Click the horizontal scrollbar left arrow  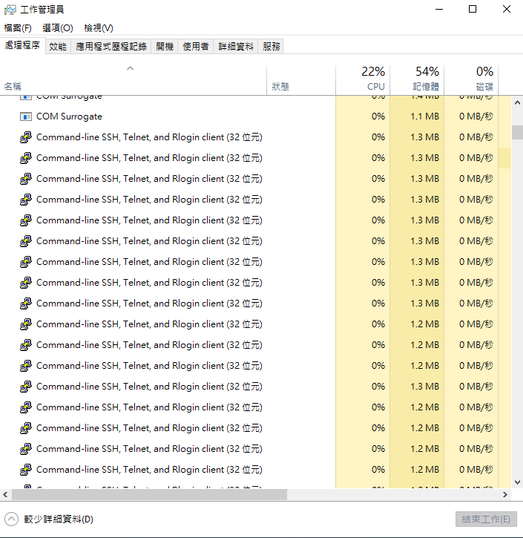(5, 494)
